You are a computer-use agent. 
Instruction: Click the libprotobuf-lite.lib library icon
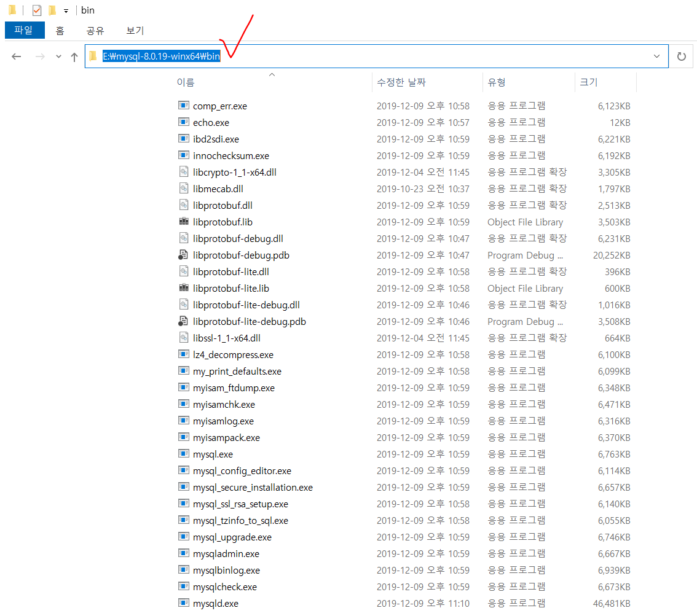(x=184, y=288)
